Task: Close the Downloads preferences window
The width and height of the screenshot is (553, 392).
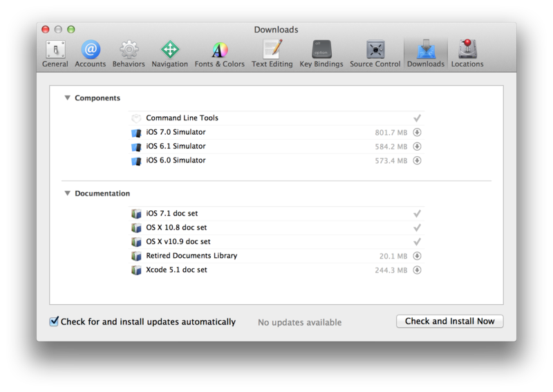Action: (46, 29)
